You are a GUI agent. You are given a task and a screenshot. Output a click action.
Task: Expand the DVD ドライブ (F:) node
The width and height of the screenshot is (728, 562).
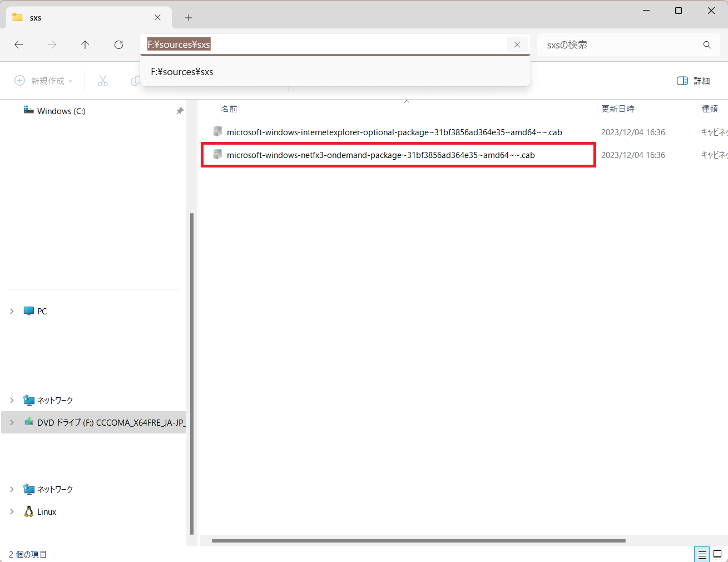coord(12,422)
